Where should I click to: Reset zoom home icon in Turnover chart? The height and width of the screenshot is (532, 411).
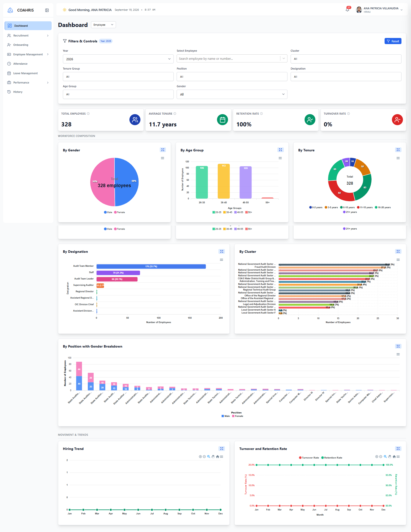coord(394,457)
